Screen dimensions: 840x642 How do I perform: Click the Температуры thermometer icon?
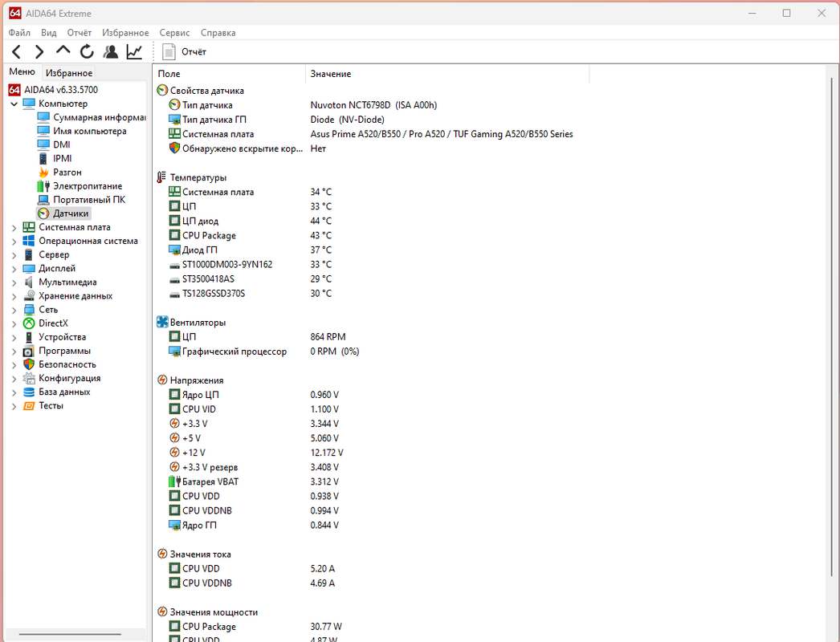click(161, 177)
